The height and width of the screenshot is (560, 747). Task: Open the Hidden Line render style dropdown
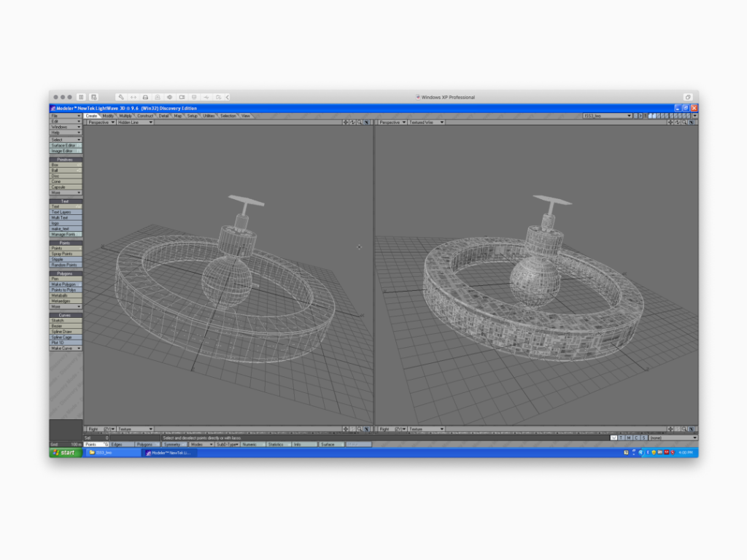click(x=135, y=122)
